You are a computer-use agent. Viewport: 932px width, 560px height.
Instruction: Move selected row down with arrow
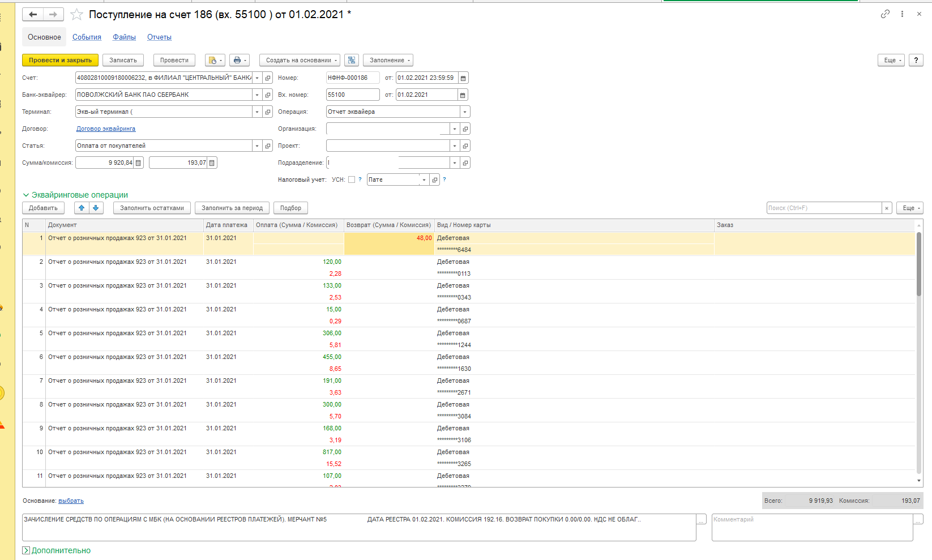96,208
